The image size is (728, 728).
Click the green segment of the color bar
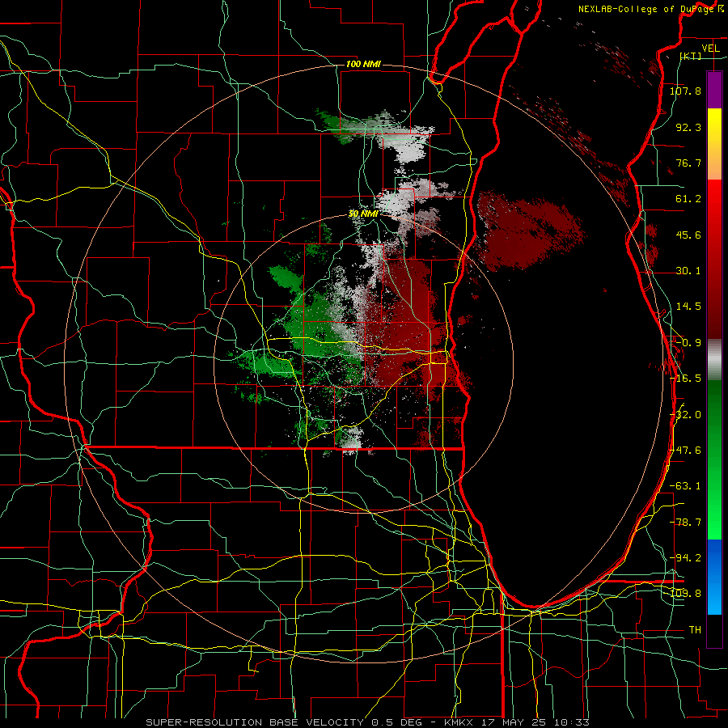pos(714,459)
